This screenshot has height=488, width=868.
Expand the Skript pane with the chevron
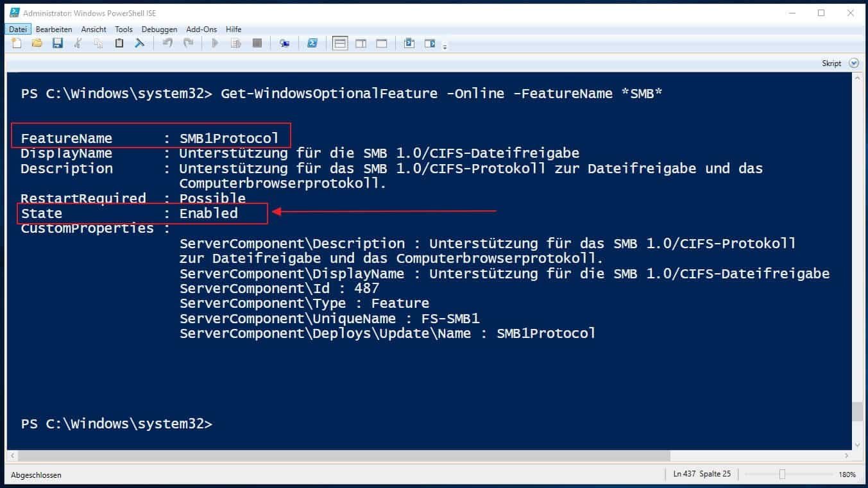point(853,63)
